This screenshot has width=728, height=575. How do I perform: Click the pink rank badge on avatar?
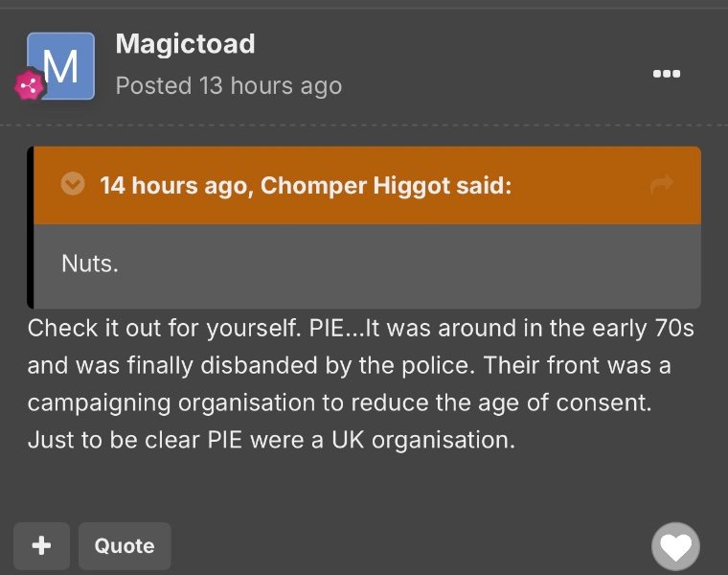click(x=30, y=86)
